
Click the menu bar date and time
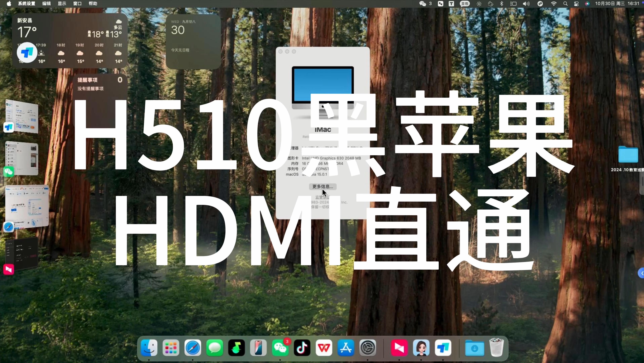[x=617, y=4]
